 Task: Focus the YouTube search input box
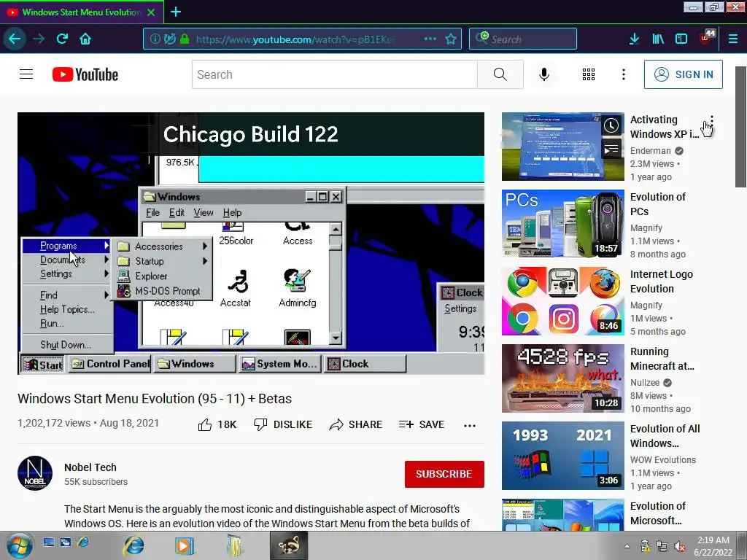point(334,74)
